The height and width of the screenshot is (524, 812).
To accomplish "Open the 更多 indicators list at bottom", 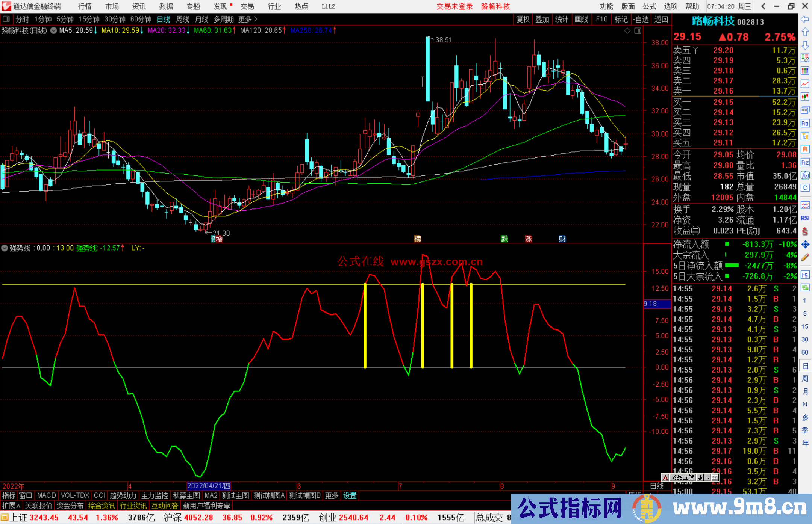I will tap(331, 495).
